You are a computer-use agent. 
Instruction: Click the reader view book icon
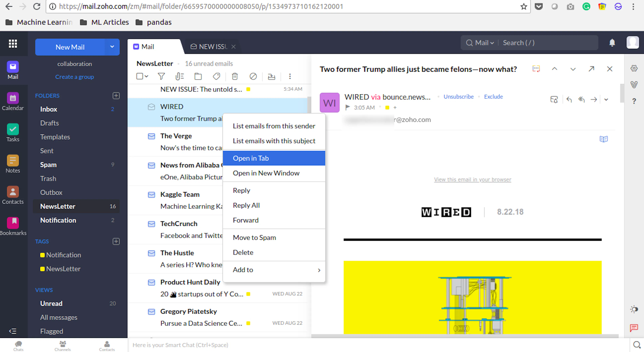604,139
